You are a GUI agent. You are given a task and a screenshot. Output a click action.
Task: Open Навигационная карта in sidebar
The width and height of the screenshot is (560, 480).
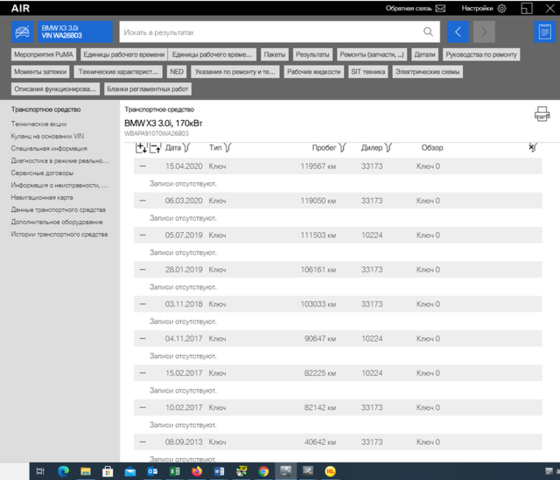(42, 198)
